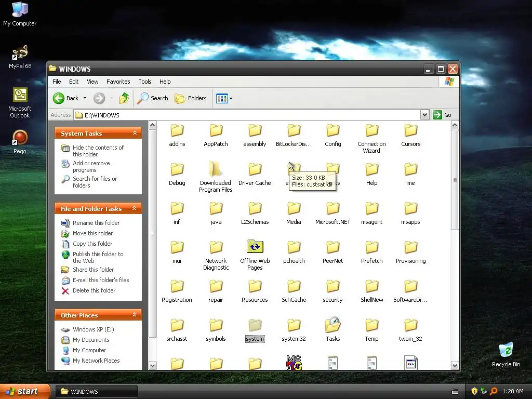This screenshot has height=399, width=532.
Task: Click the magnifier tray icon
Action: pyautogui.click(x=494, y=391)
